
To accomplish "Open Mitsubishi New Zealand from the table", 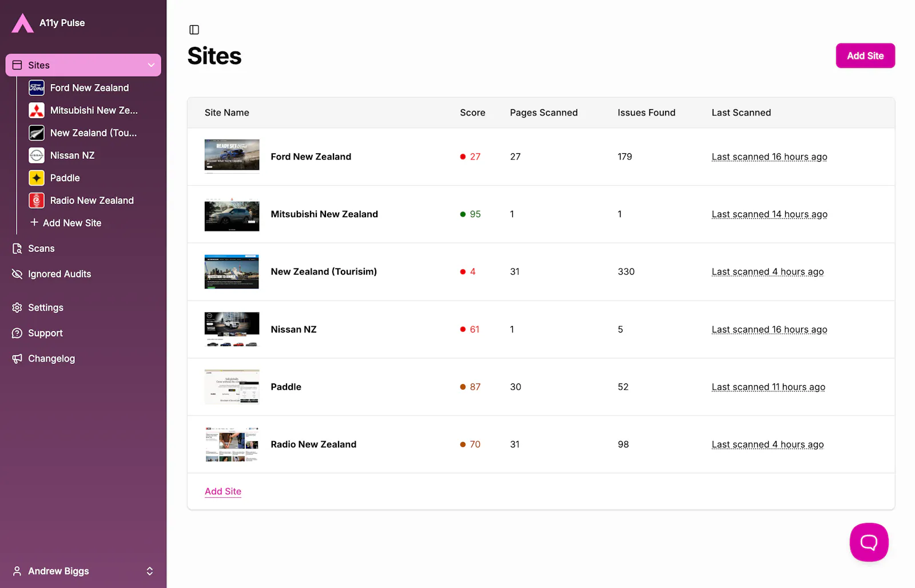I will click(324, 214).
